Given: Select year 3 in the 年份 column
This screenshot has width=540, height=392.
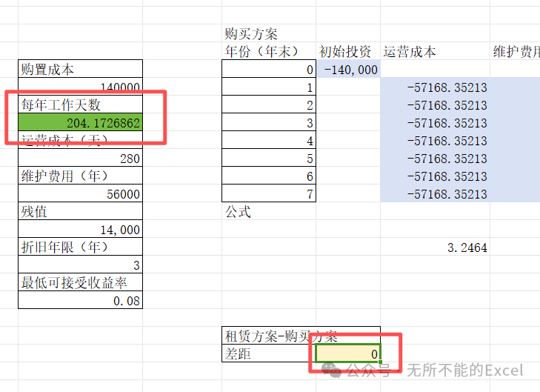Looking at the screenshot, I should click(269, 122).
